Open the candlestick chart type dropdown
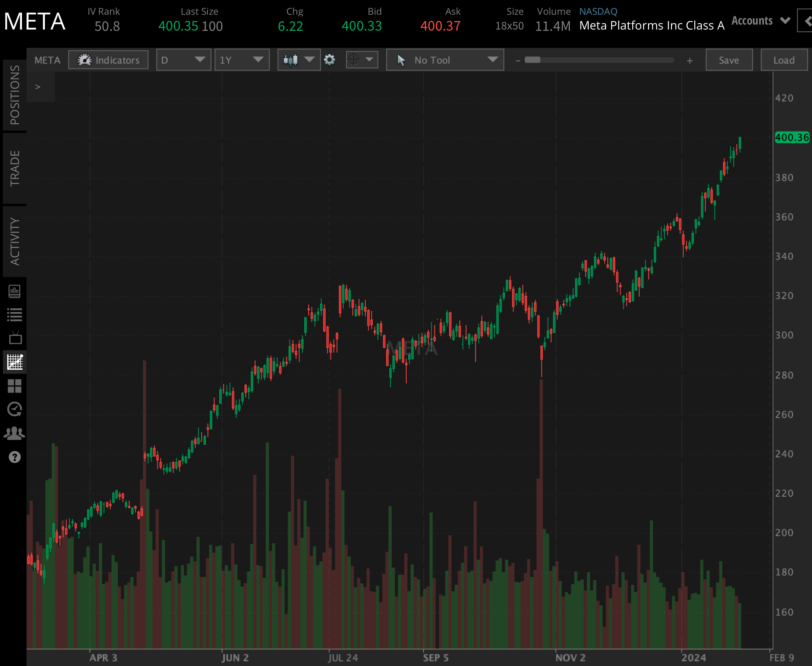 click(x=299, y=60)
